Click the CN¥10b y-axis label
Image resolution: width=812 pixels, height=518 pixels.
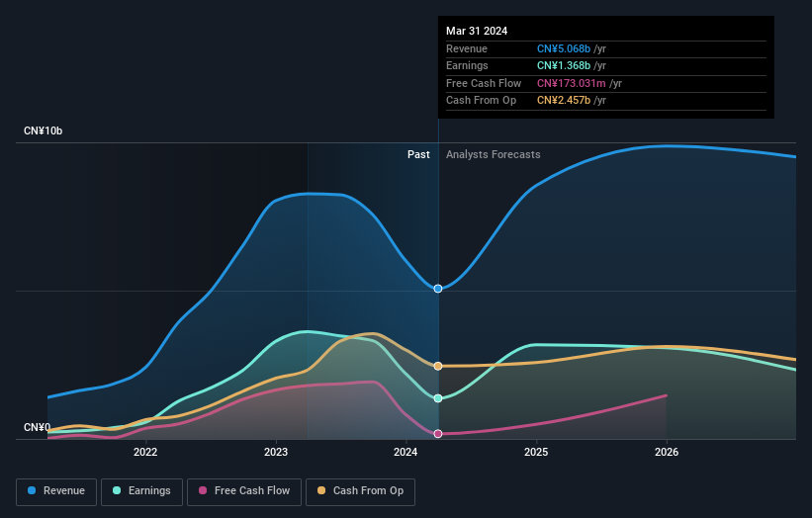pyautogui.click(x=43, y=130)
